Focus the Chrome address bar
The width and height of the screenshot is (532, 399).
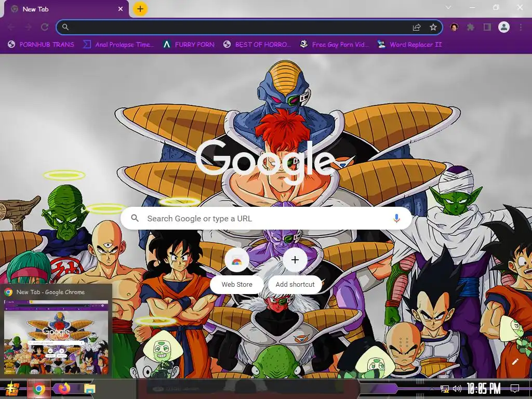(x=249, y=27)
